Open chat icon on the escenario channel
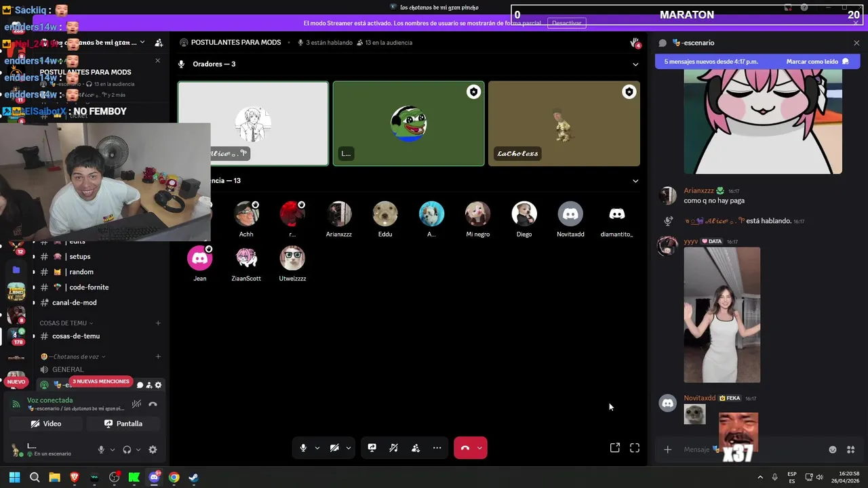868x488 pixels. click(x=140, y=385)
